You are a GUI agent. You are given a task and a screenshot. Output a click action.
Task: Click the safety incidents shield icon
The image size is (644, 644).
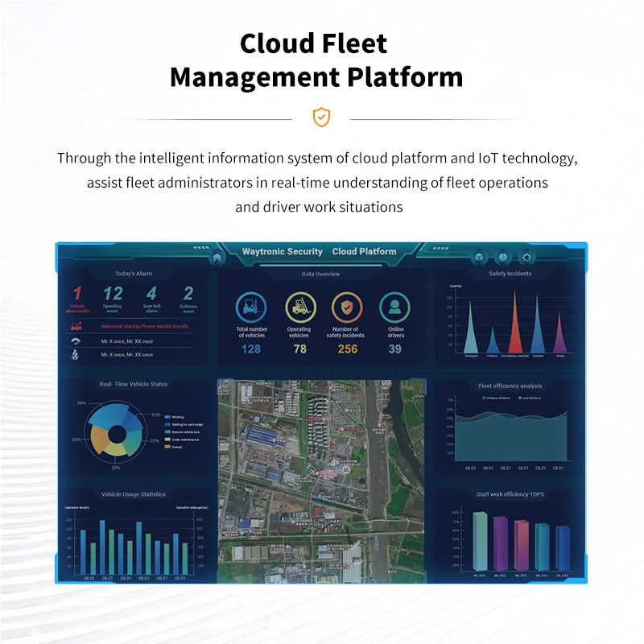pyautogui.click(x=347, y=308)
